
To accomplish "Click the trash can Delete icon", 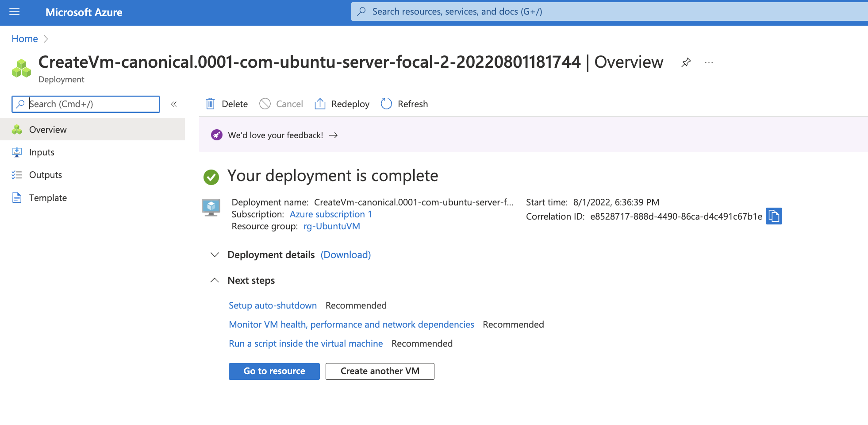I will coord(211,104).
